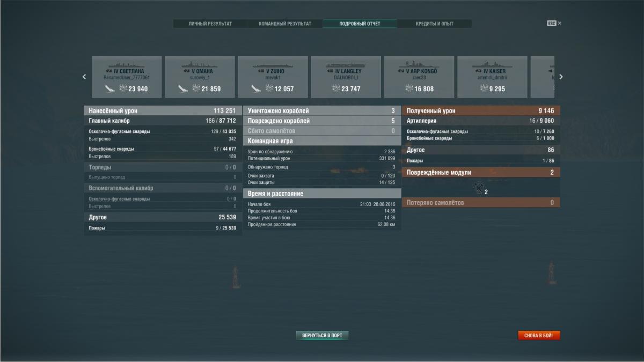This screenshot has height=362, width=644.
Task: Click the Zuiho carrier silhouette icon
Action: (273, 64)
